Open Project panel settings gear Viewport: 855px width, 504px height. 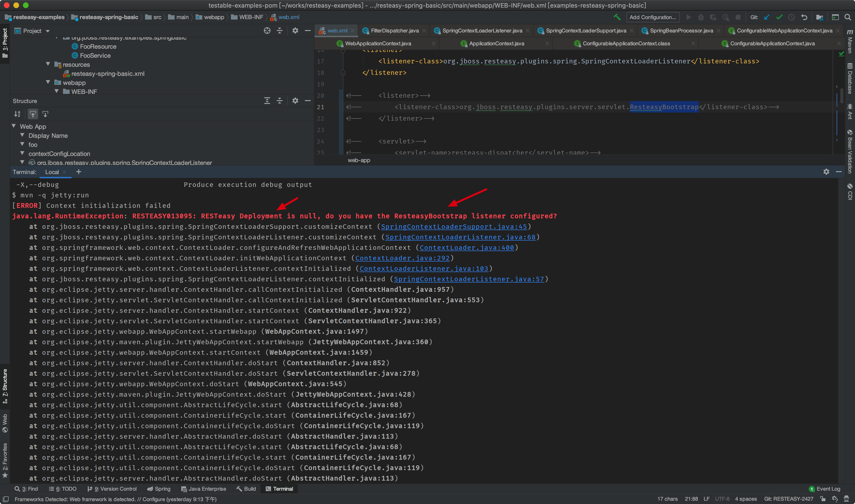click(295, 31)
